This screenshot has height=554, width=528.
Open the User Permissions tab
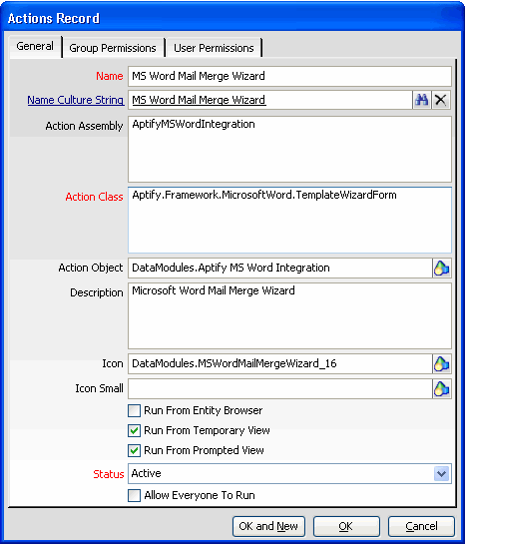click(x=214, y=48)
